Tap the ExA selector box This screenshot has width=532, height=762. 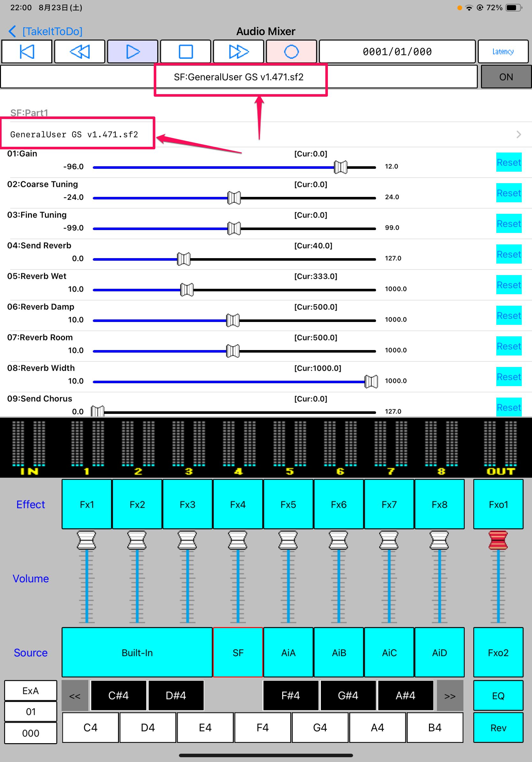tap(31, 691)
